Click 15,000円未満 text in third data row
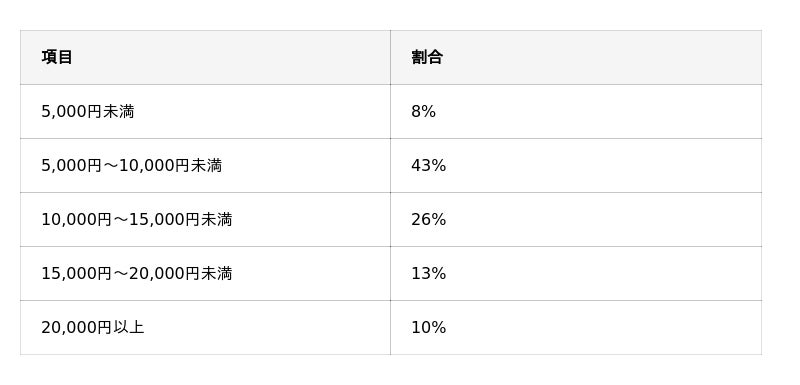The image size is (800, 385). pyautogui.click(x=181, y=220)
